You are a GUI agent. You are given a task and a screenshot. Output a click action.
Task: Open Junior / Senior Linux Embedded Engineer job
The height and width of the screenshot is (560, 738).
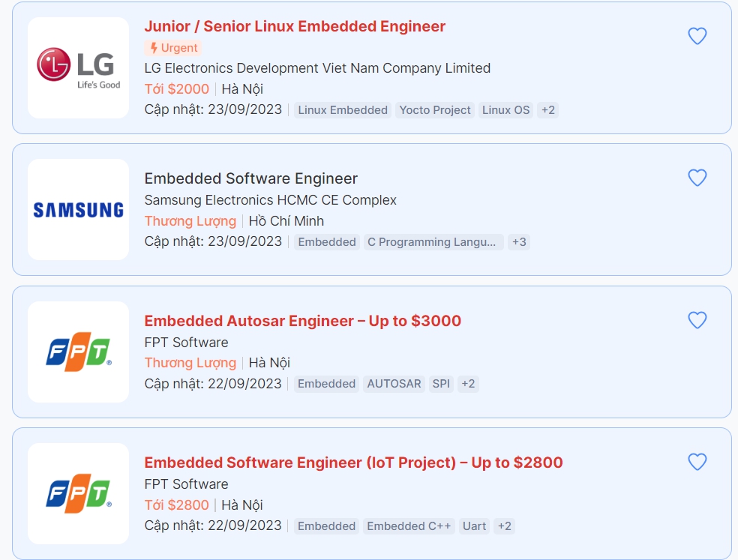pos(295,26)
